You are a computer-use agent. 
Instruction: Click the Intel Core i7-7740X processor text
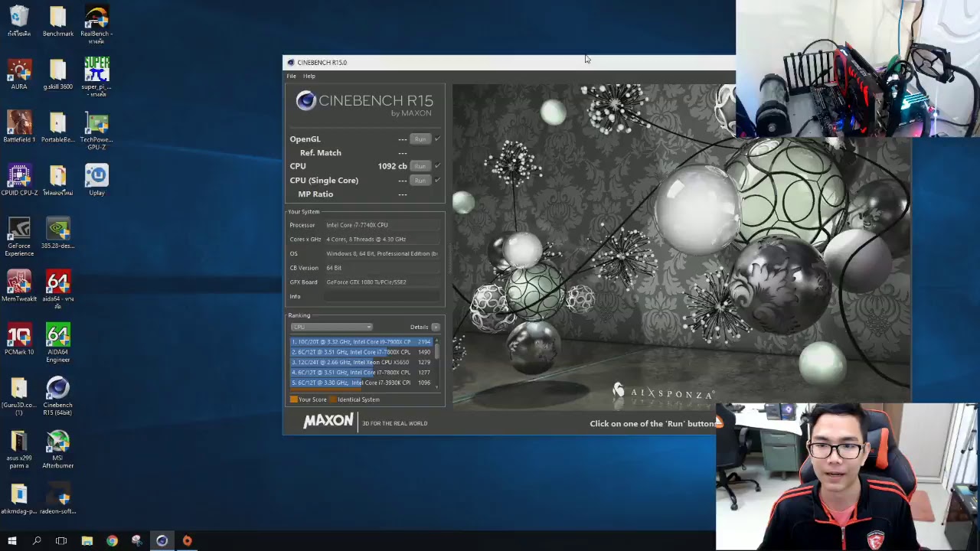357,225
